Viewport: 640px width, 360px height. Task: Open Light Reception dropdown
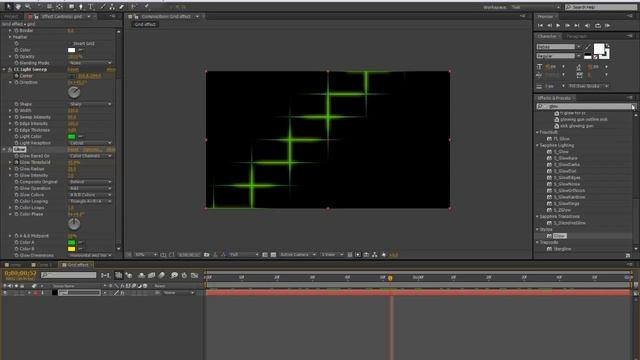point(90,143)
